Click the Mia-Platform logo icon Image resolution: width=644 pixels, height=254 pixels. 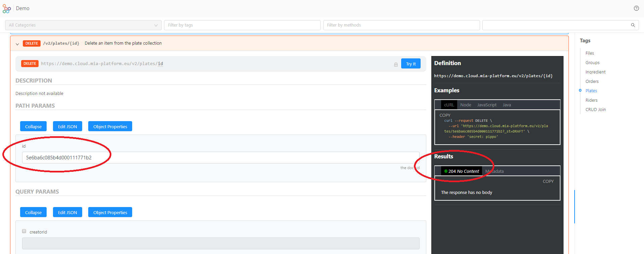[7, 8]
